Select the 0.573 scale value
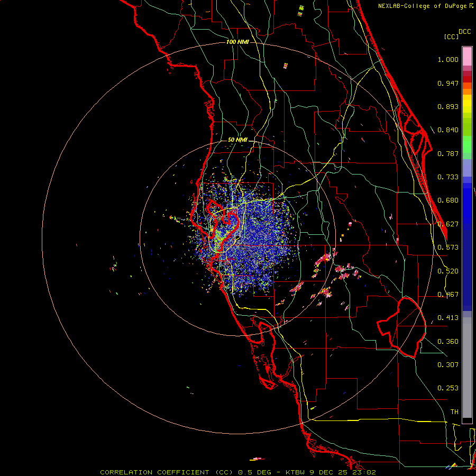This screenshot has width=476, height=476. 448,248
